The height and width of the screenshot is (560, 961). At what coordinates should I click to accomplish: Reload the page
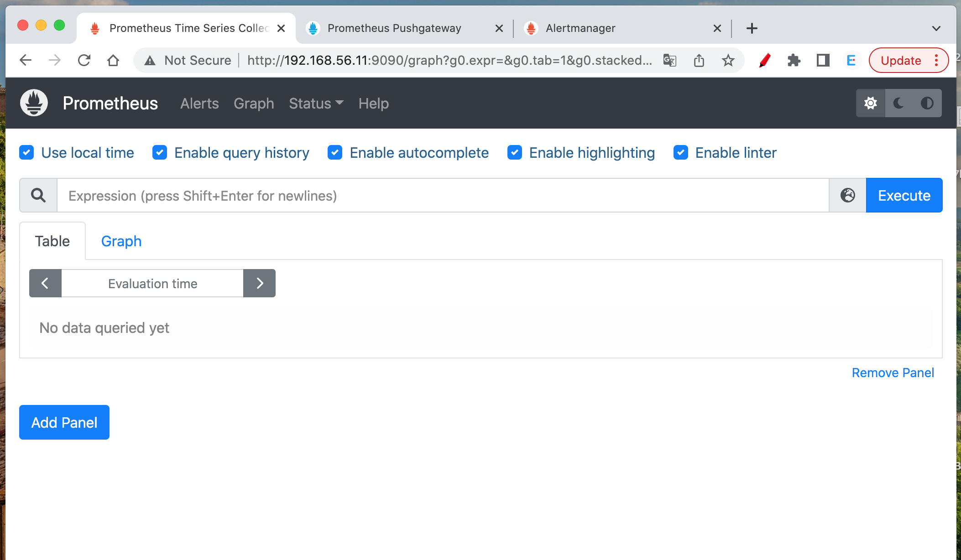click(84, 60)
